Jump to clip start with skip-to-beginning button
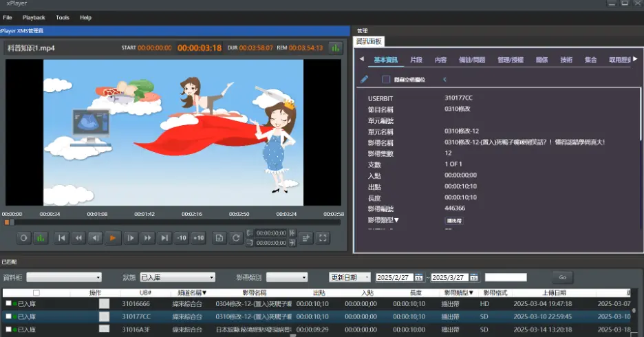This screenshot has width=644, height=337. (61, 238)
